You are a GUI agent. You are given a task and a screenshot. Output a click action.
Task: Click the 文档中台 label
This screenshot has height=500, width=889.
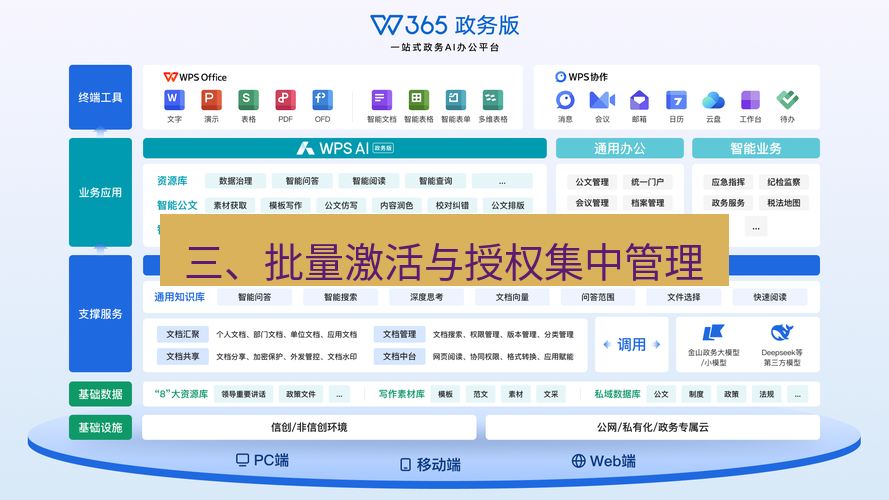click(x=399, y=357)
